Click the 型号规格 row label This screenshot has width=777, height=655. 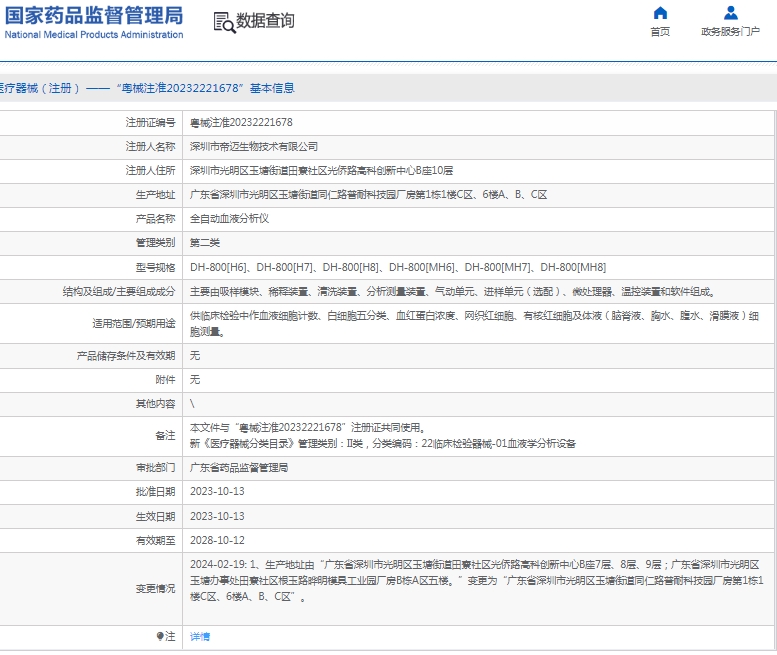[x=155, y=268]
